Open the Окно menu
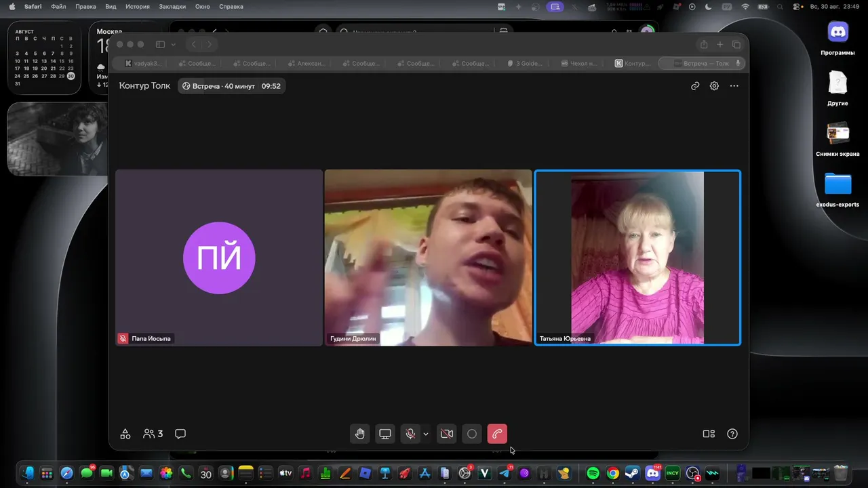Image resolution: width=868 pixels, height=488 pixels. (x=202, y=7)
